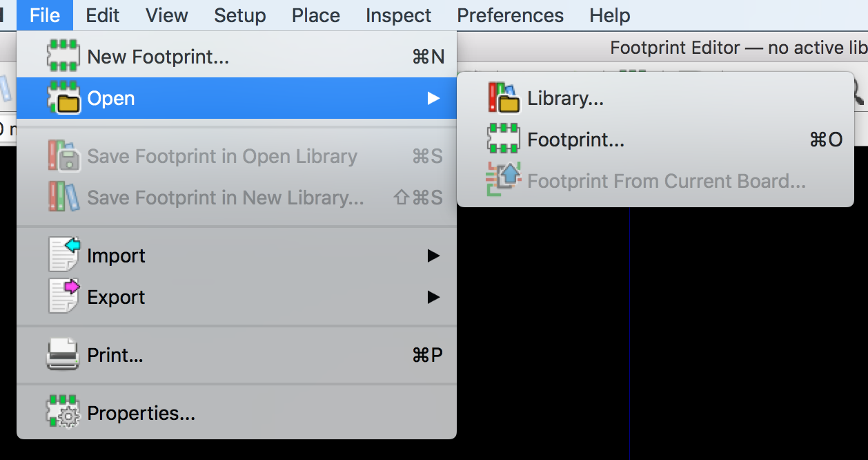Open the Help menu

pos(609,15)
